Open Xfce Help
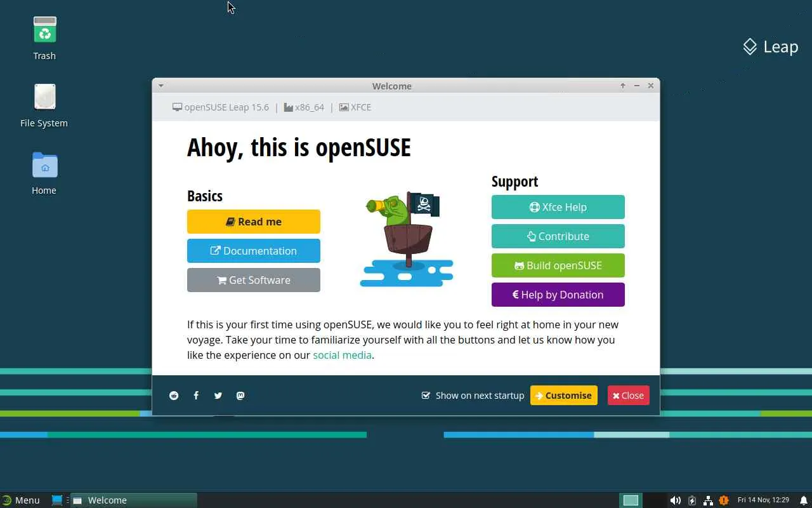812x508 pixels. [x=558, y=207]
